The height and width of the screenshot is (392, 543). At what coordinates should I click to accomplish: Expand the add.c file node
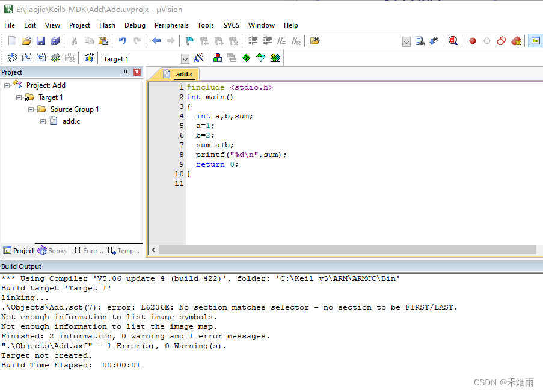pyautogui.click(x=43, y=121)
